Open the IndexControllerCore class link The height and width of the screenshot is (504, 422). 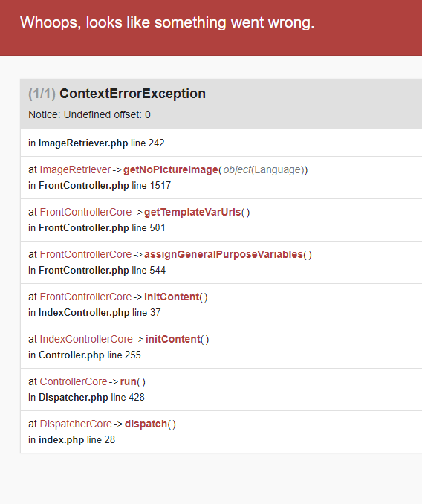86,340
